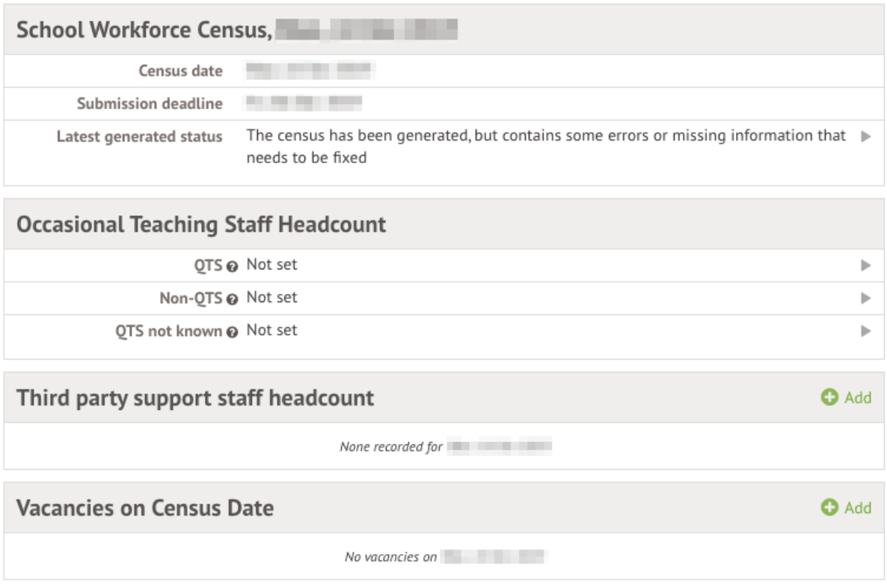
Task: Select the QTS 'Not set' value
Action: click(271, 265)
